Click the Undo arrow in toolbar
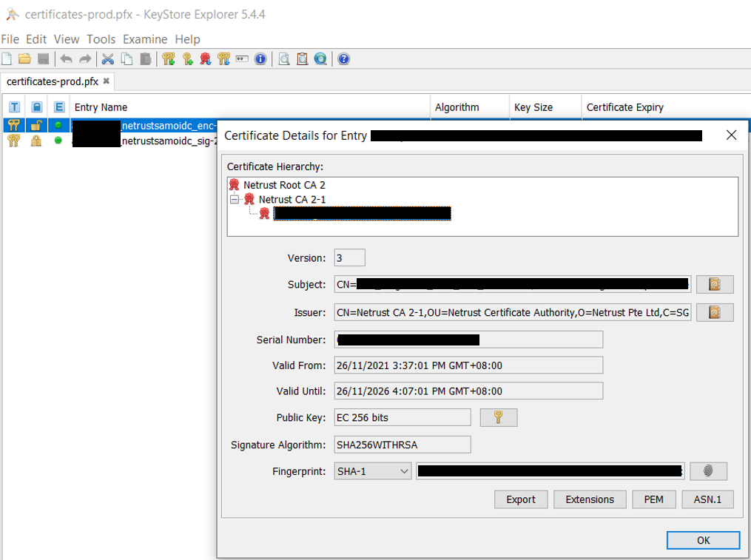Viewport: 751px width, 560px height. (66, 59)
